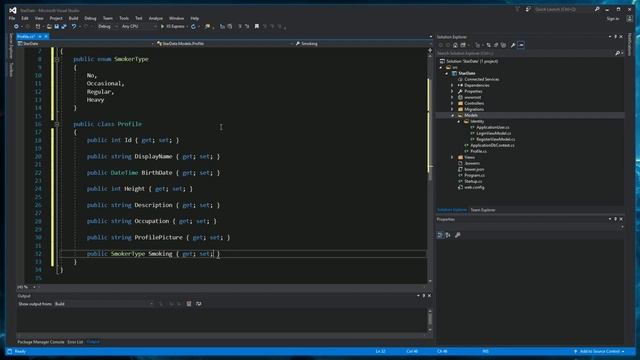Click Property Pages wrench in Properties panel
Viewport: 640px width, 360px height.
coord(458,235)
